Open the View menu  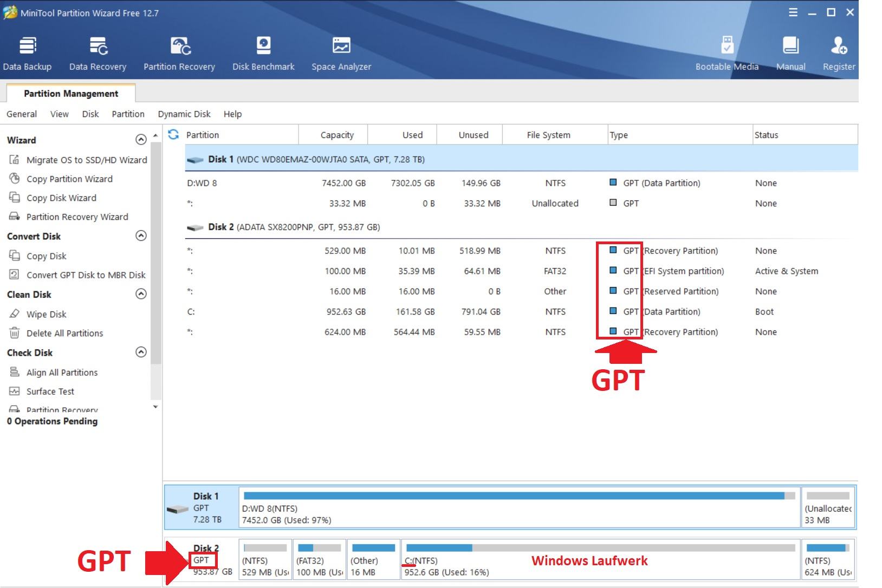pos(60,114)
